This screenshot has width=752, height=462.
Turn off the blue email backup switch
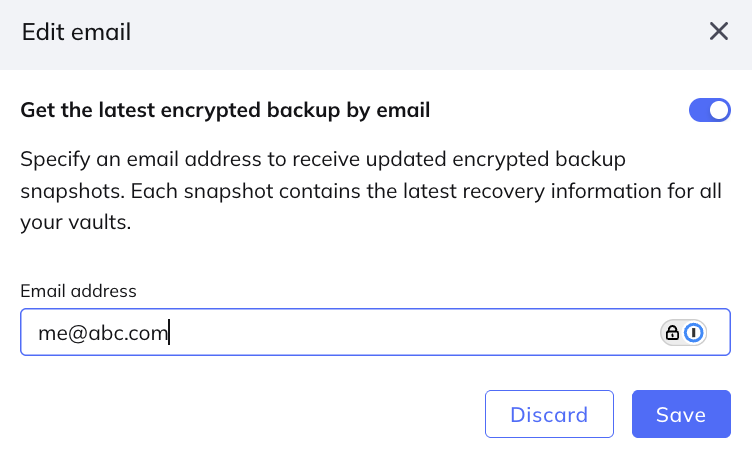point(709,110)
